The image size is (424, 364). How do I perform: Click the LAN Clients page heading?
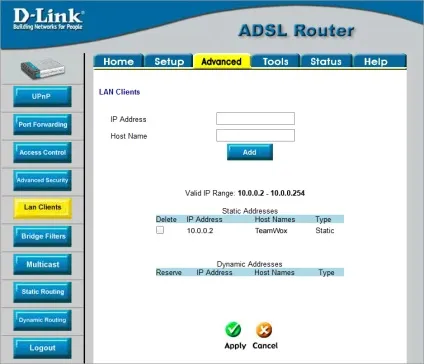click(x=119, y=92)
